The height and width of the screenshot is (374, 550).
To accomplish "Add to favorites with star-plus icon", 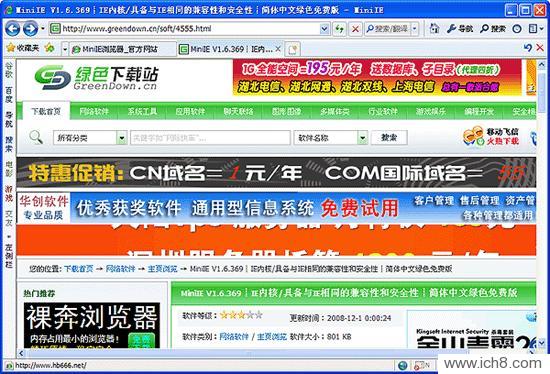I will click(49, 48).
